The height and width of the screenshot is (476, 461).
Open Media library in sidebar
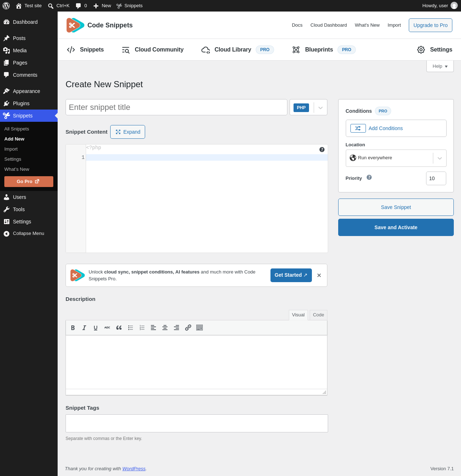pos(29,50)
